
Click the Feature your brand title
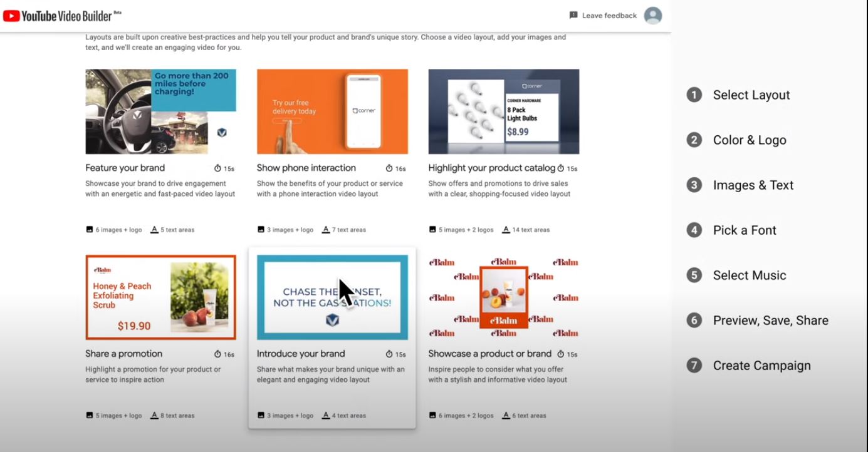pyautogui.click(x=125, y=168)
